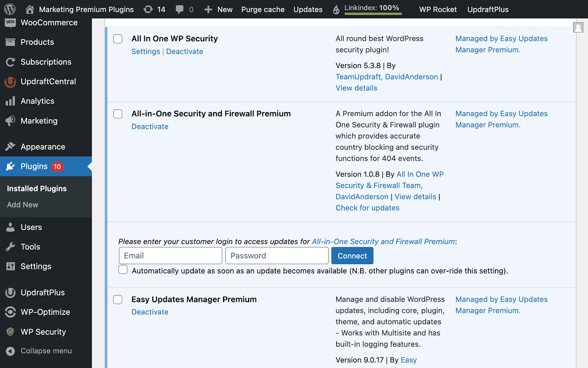Deactivate All-in-One Security and Firewall Premium

tap(150, 127)
